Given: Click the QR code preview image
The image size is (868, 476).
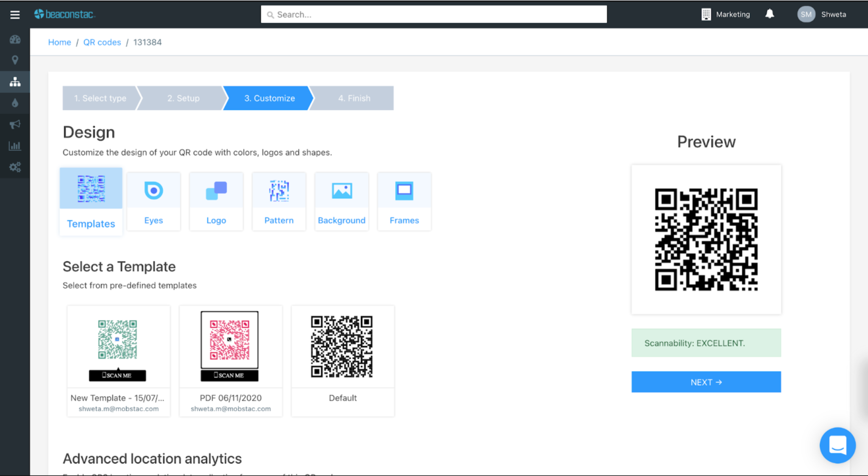Looking at the screenshot, I should click(706, 240).
